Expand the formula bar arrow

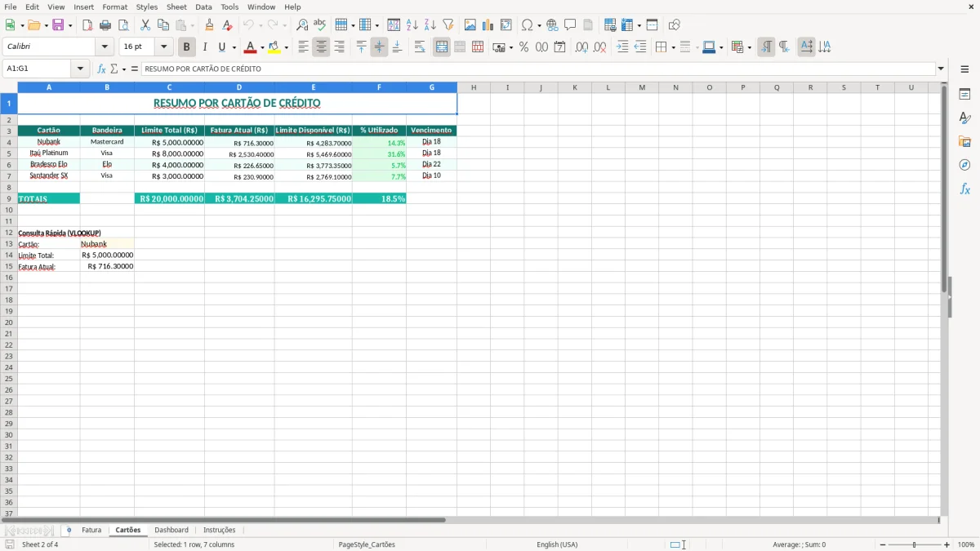(x=941, y=69)
